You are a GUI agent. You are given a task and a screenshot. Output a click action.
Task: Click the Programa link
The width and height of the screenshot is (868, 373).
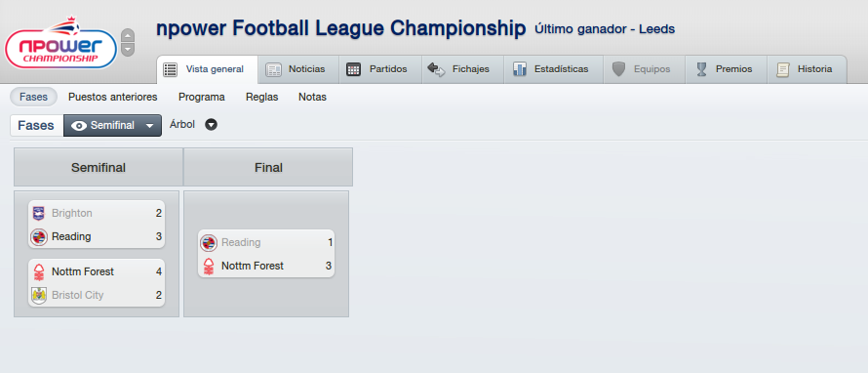[x=202, y=97]
